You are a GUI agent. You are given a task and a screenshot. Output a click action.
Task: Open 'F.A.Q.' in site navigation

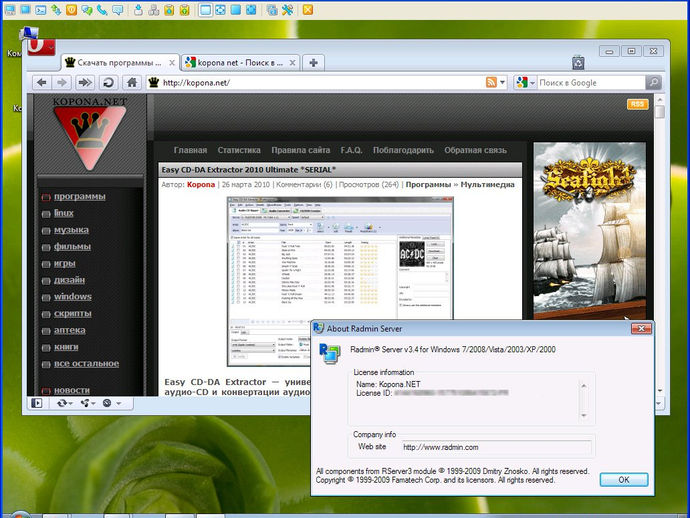tap(351, 150)
